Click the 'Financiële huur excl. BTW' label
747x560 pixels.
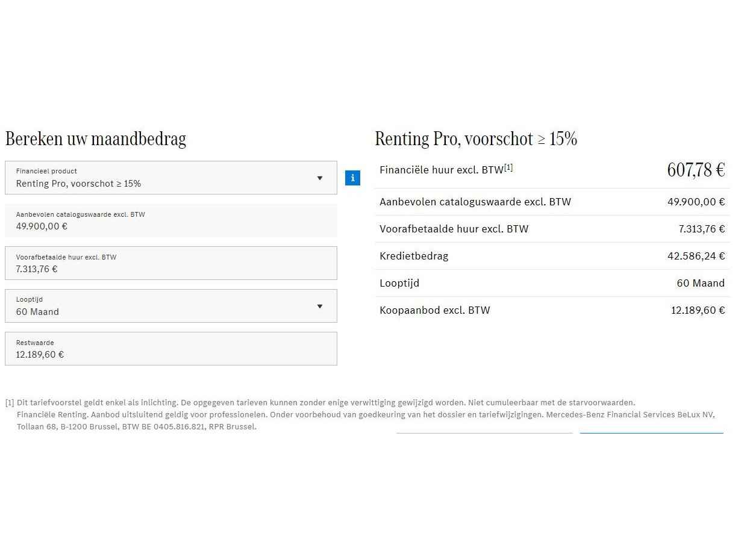[x=441, y=170]
